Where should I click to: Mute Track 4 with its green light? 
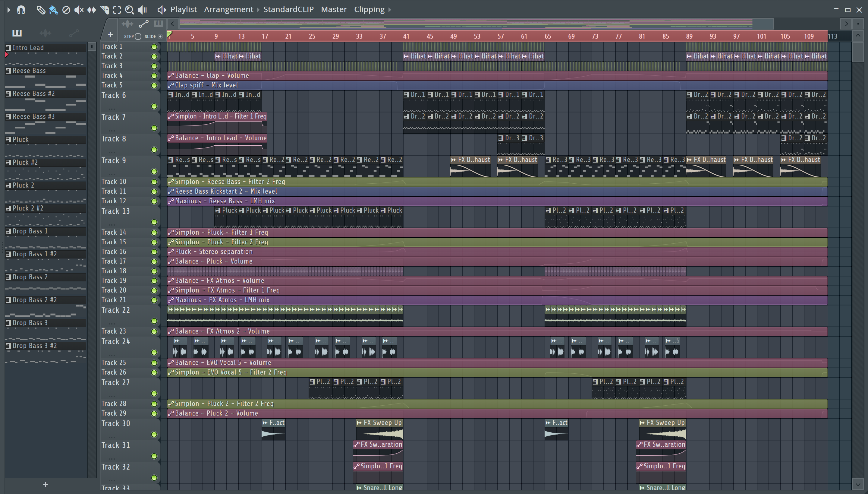154,76
